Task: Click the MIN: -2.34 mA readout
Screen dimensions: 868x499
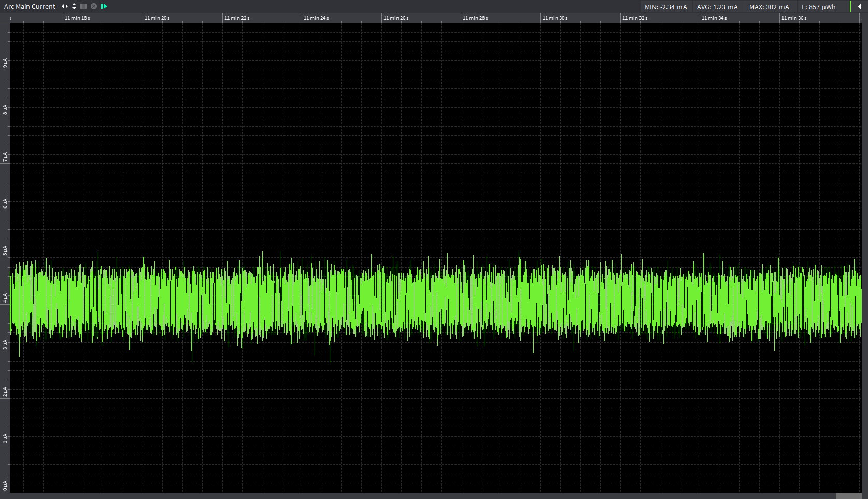Action: (666, 7)
